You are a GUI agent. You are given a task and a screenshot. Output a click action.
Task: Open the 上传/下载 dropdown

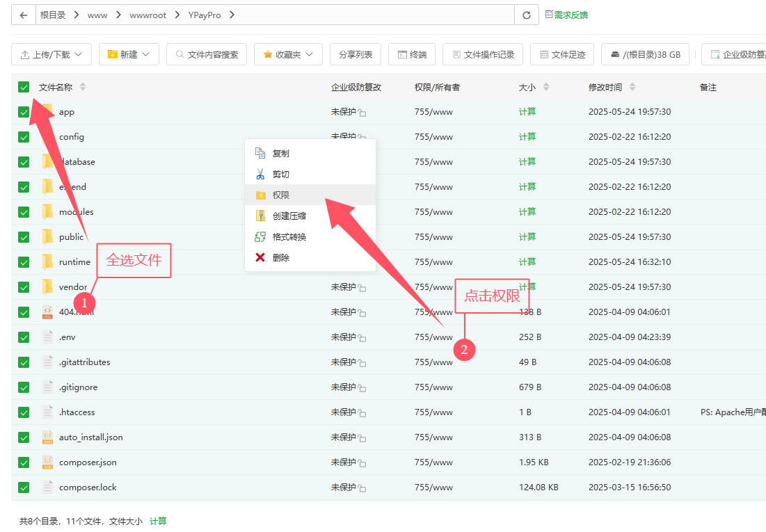pyautogui.click(x=51, y=54)
